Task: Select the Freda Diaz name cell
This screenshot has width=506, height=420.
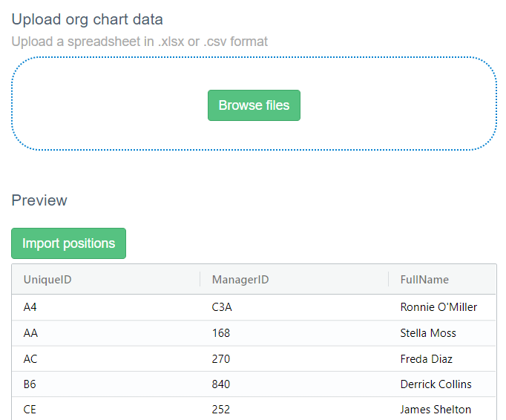Action: pyautogui.click(x=427, y=359)
